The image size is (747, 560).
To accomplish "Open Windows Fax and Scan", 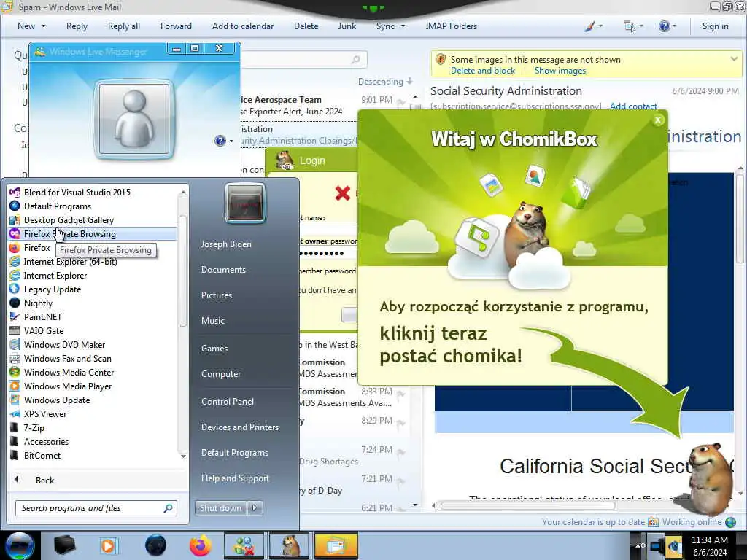I will tap(67, 358).
